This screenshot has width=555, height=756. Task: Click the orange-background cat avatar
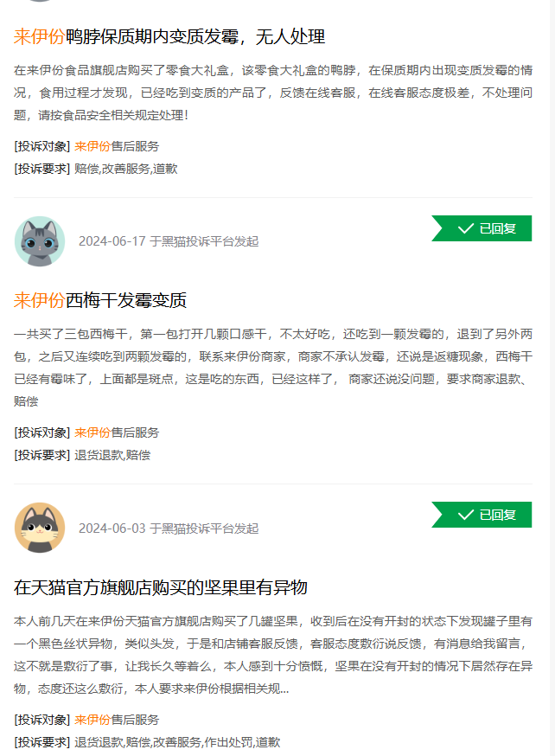pyautogui.click(x=40, y=528)
